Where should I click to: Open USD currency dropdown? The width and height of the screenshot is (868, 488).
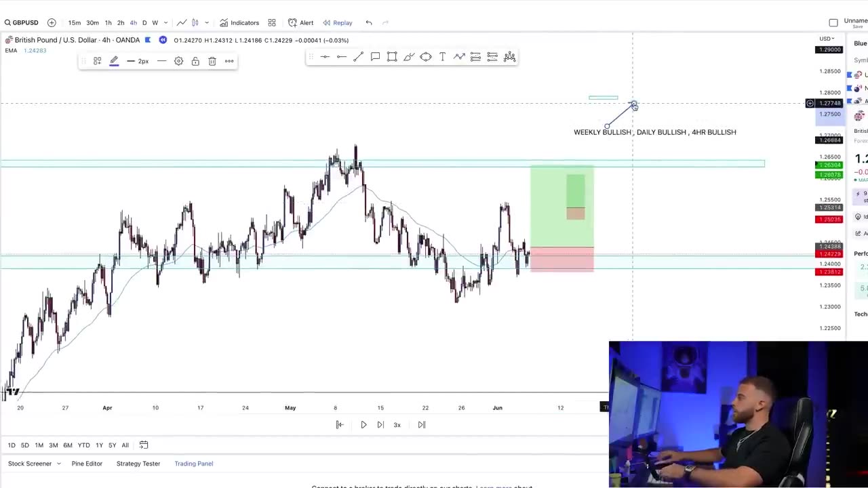[x=827, y=39]
